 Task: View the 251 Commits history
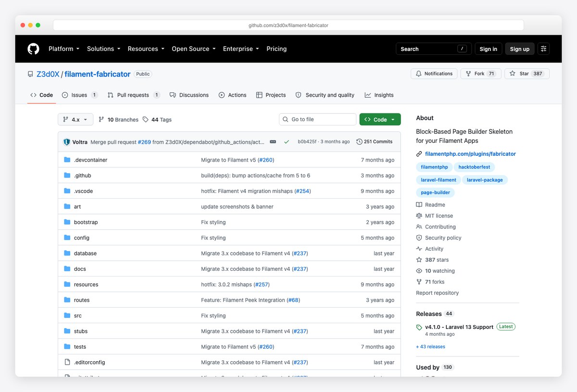(375, 142)
